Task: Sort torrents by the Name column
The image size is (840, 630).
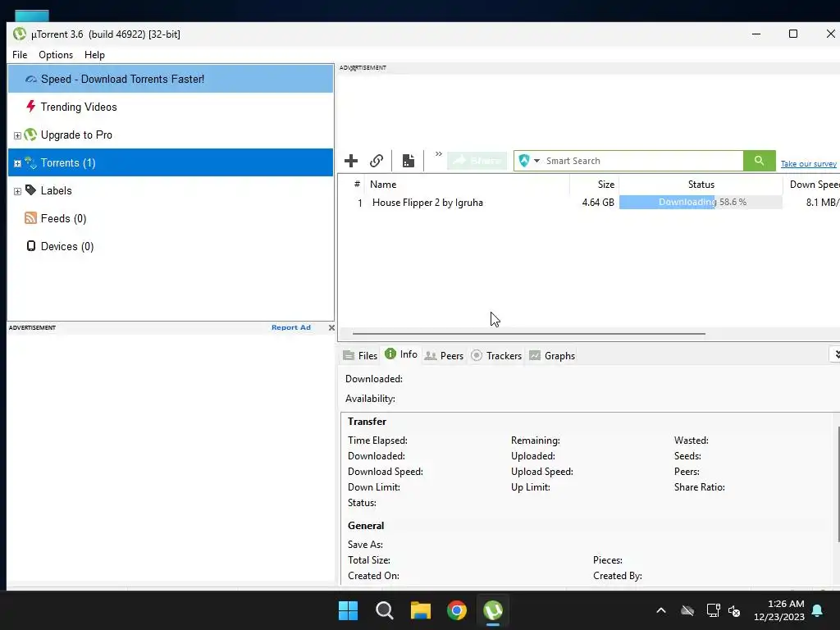Action: (467, 185)
